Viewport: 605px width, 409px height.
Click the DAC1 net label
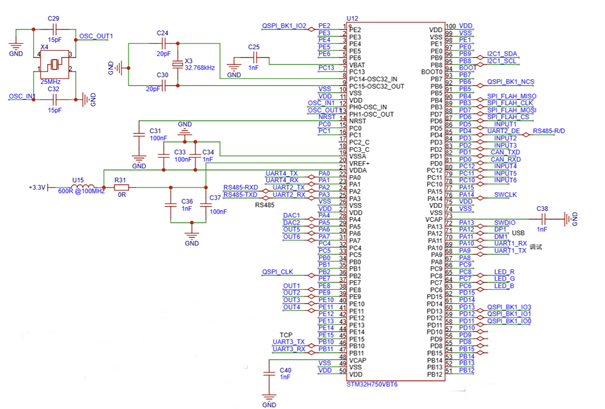[291, 215]
